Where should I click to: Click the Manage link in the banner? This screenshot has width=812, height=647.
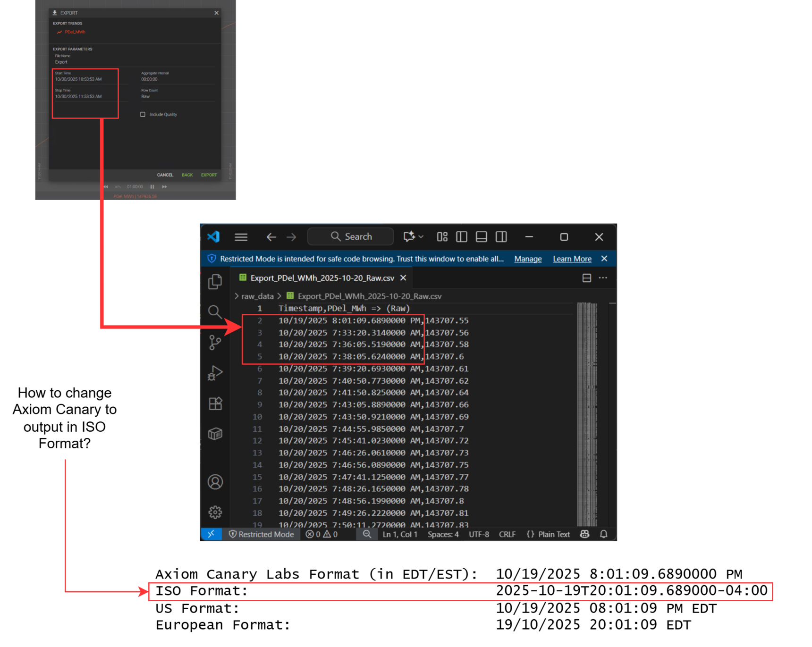[x=528, y=259]
